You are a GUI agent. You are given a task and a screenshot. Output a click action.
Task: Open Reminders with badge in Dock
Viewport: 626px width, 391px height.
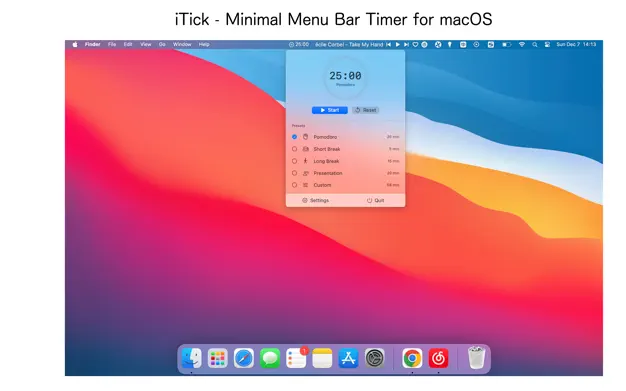[296, 358]
